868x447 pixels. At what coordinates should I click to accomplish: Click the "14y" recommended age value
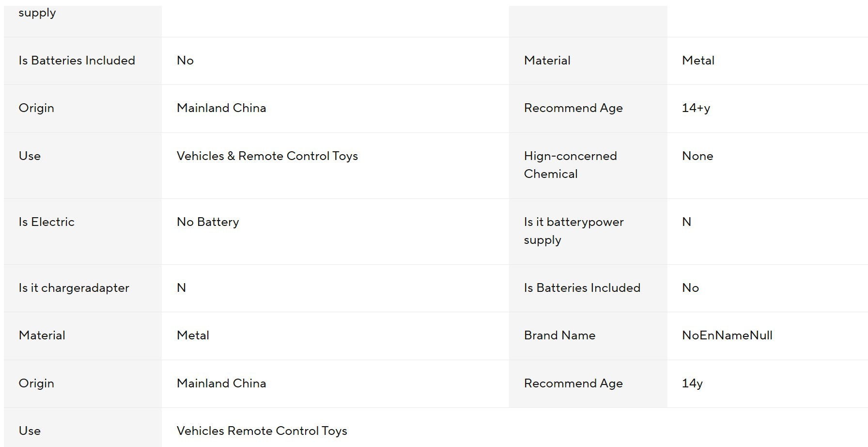(x=692, y=383)
